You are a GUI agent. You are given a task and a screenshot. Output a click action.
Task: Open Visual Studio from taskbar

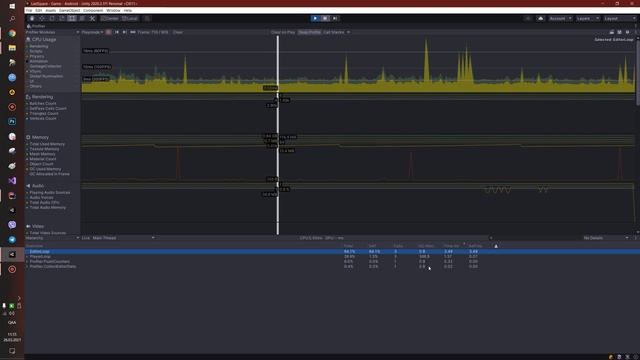[12, 180]
